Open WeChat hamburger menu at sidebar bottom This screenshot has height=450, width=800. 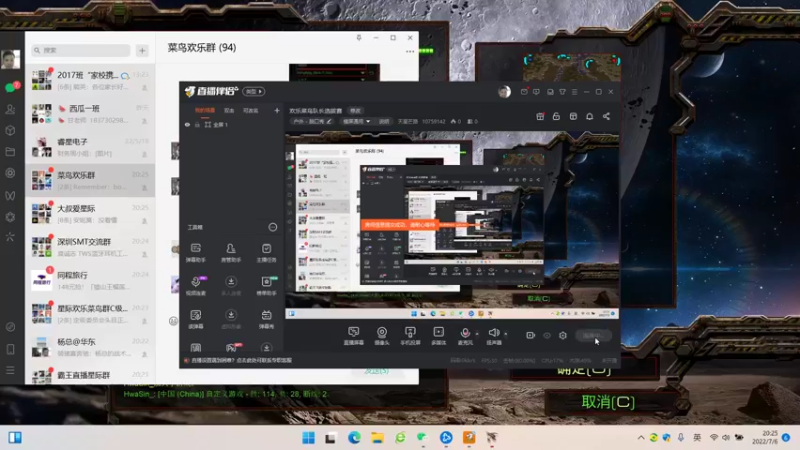[x=10, y=370]
